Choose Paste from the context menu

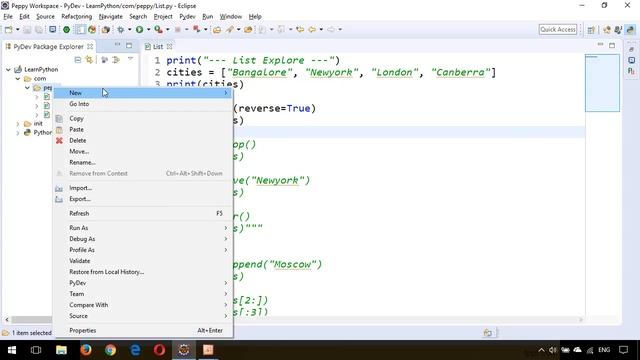pos(143,129)
